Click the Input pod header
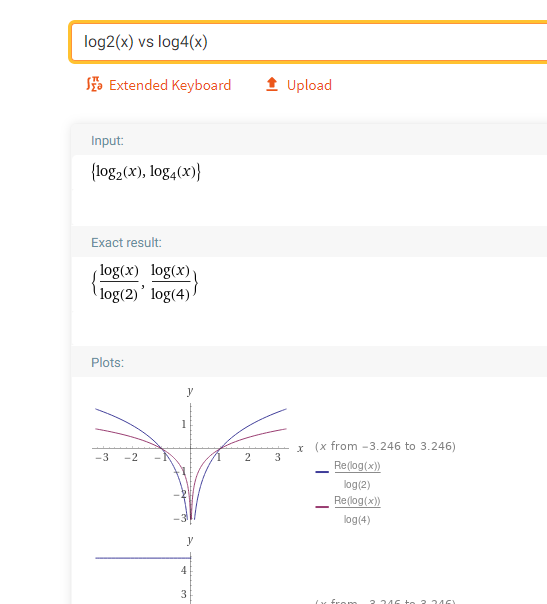This screenshot has width=547, height=604. [107, 141]
